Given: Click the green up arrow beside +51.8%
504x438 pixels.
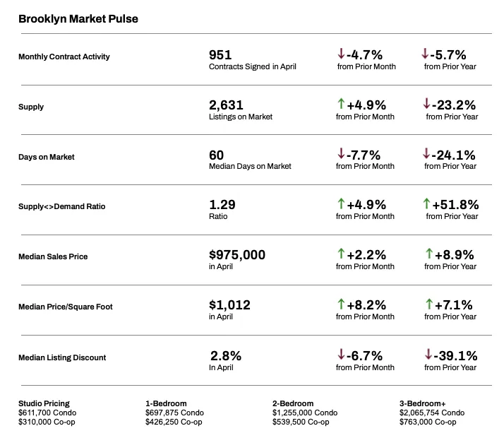Looking at the screenshot, I should [x=426, y=204].
